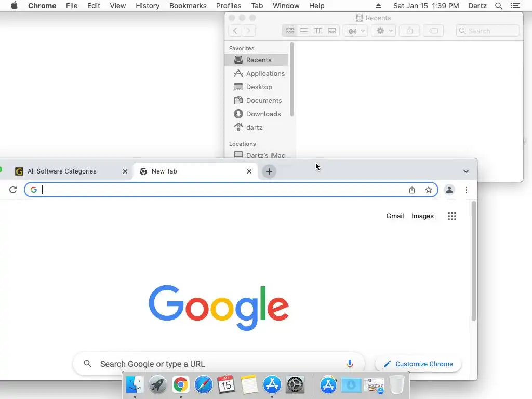This screenshot has height=399, width=532.
Task: Click the Chrome page scrollbar
Action: [474, 261]
